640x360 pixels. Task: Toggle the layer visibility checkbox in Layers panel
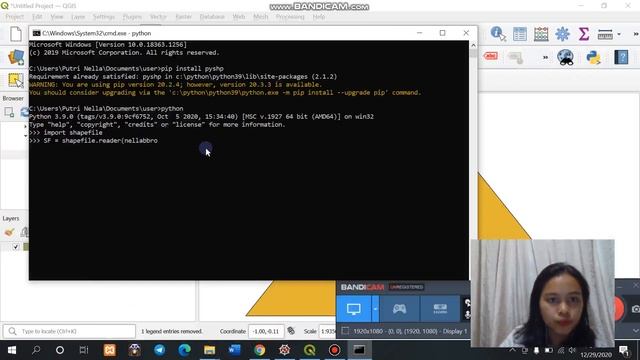pos(16,247)
